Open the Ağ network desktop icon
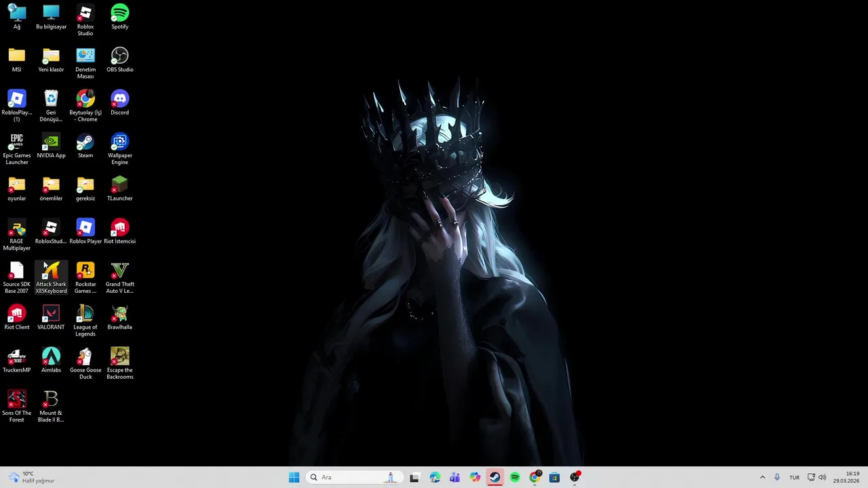Screen dimensions: 868x488 click(x=17, y=17)
